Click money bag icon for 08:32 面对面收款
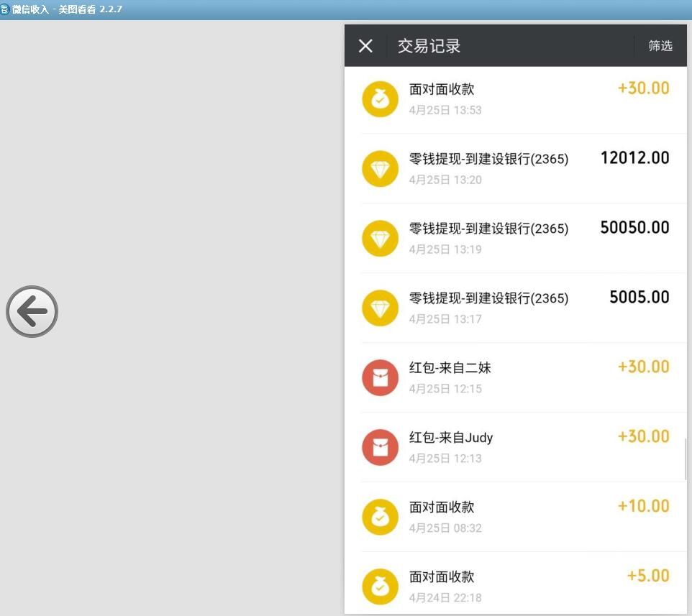This screenshot has height=616, width=692. [x=380, y=517]
